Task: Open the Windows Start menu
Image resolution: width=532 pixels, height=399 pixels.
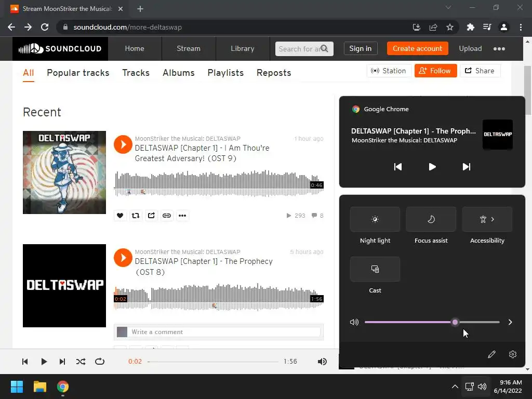Action: click(17, 387)
